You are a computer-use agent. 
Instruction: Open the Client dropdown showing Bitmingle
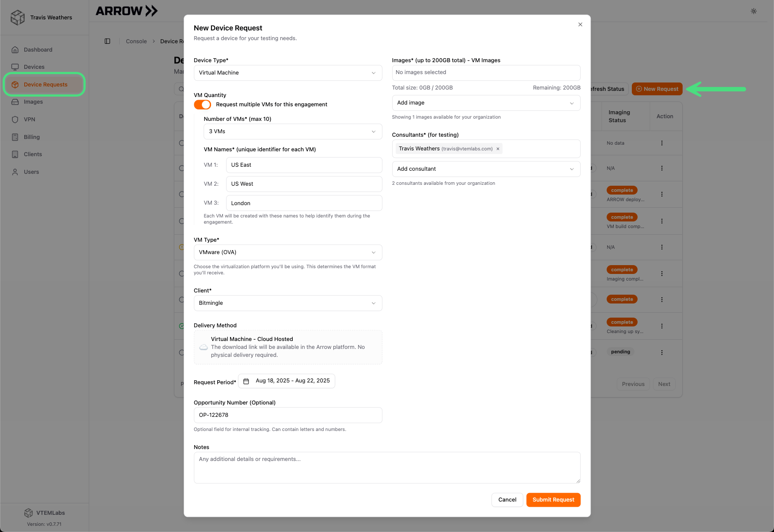click(287, 303)
